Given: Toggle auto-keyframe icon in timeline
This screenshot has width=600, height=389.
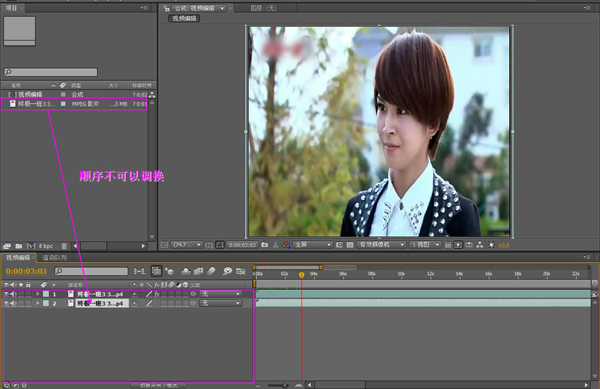Looking at the screenshot, I should (x=241, y=271).
